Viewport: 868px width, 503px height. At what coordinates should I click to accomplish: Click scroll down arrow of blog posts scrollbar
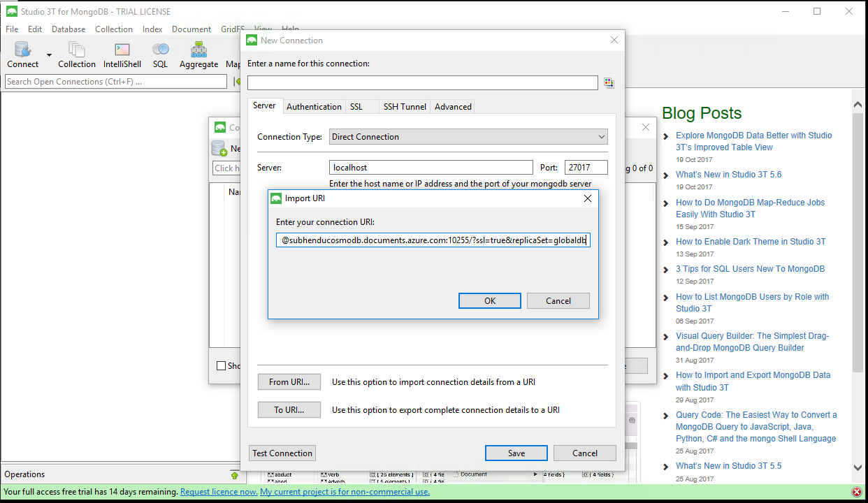click(x=858, y=467)
